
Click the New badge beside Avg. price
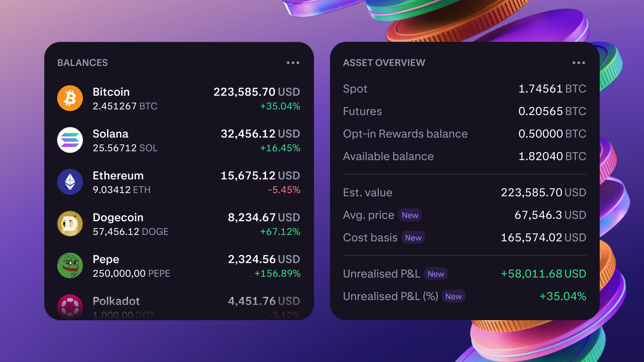click(410, 215)
